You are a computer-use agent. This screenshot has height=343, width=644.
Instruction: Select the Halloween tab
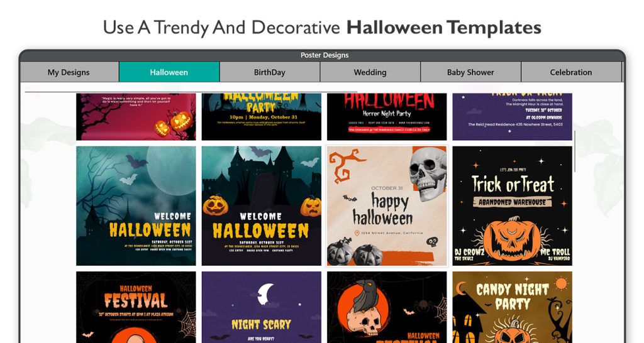point(169,72)
